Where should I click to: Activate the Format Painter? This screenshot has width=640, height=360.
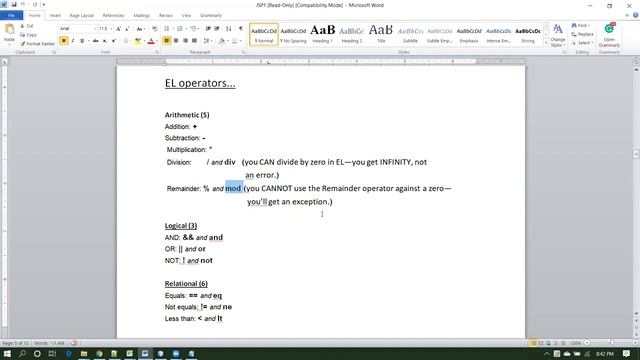[x=37, y=44]
